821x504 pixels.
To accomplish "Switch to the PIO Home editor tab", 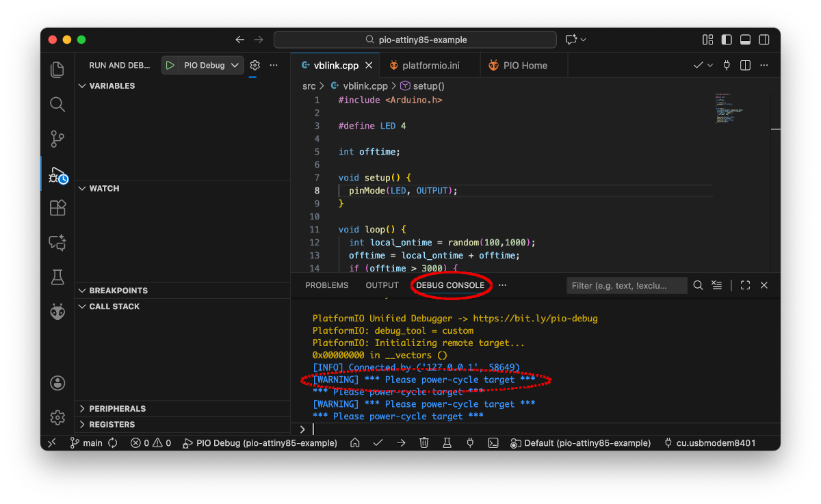I will click(524, 66).
